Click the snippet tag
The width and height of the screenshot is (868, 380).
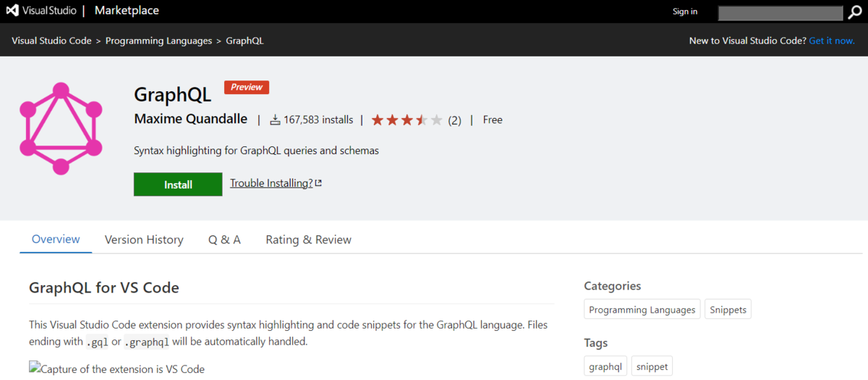click(x=652, y=366)
